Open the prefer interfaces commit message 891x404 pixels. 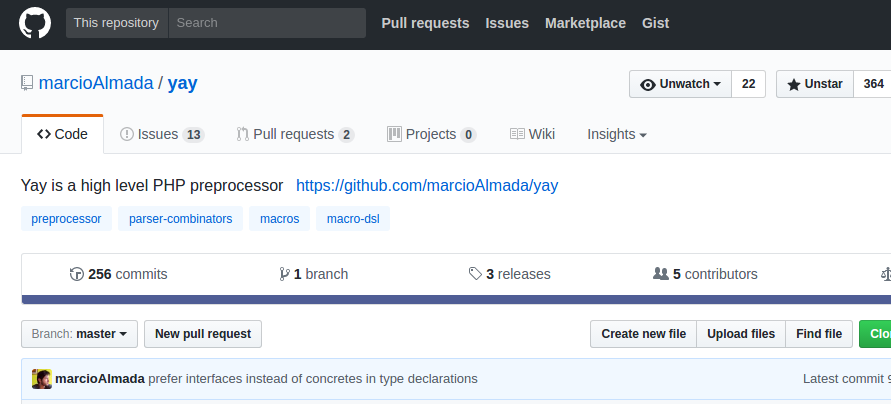tap(313, 379)
